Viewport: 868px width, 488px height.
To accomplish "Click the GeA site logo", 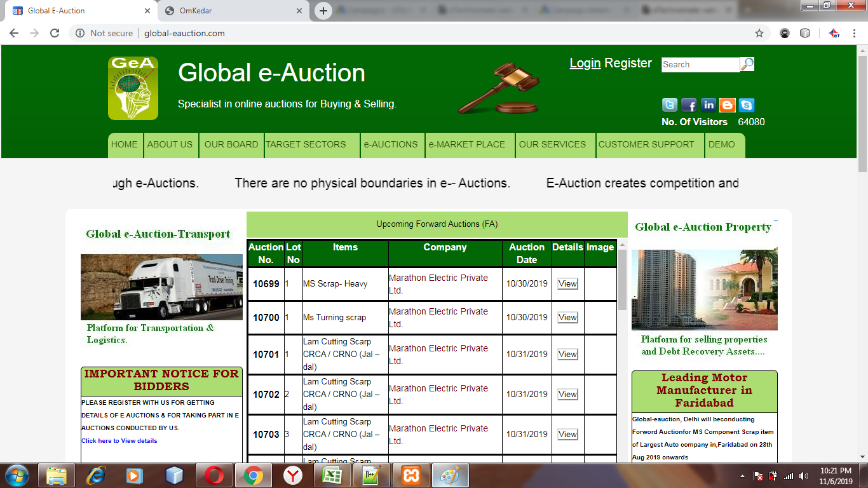I will [x=133, y=88].
